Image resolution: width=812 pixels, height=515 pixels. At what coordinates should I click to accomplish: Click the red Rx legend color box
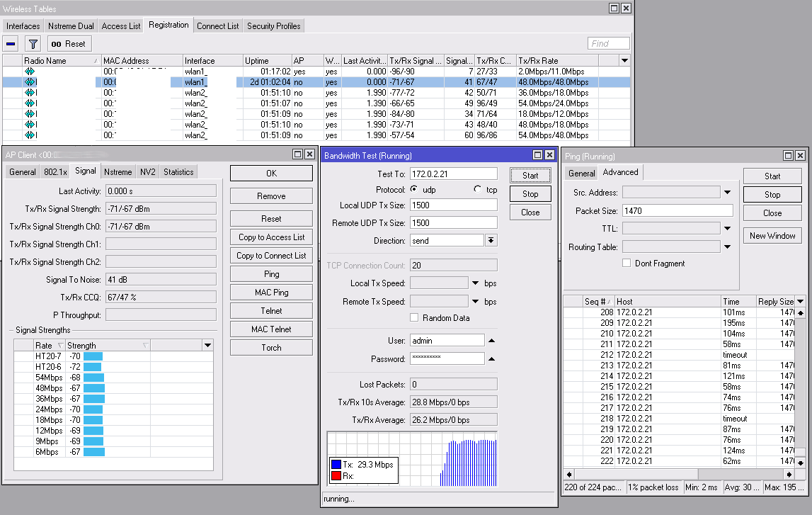click(336, 476)
